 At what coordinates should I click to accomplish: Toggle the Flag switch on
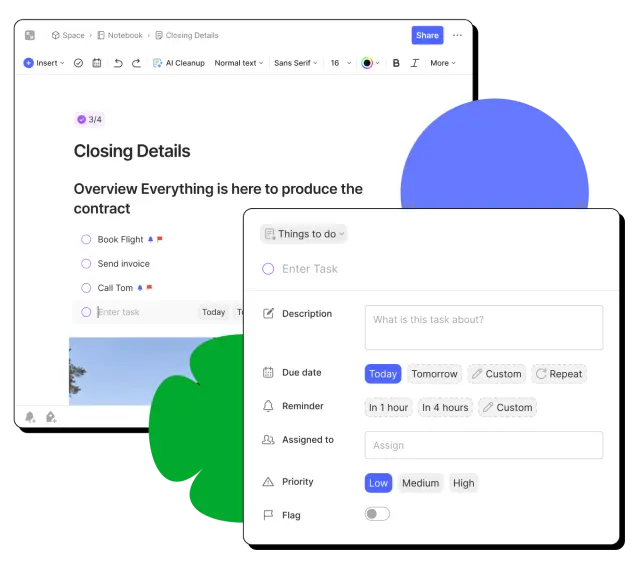(x=377, y=514)
